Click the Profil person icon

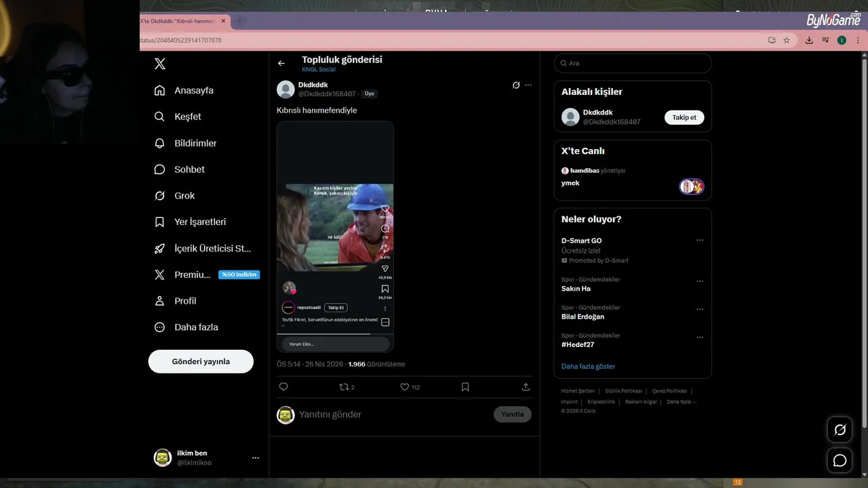(159, 301)
